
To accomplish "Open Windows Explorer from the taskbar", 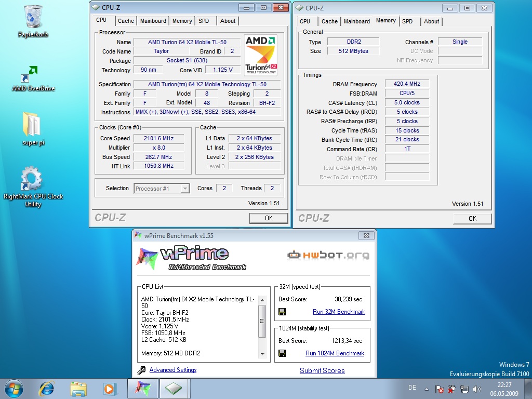I will (78, 389).
